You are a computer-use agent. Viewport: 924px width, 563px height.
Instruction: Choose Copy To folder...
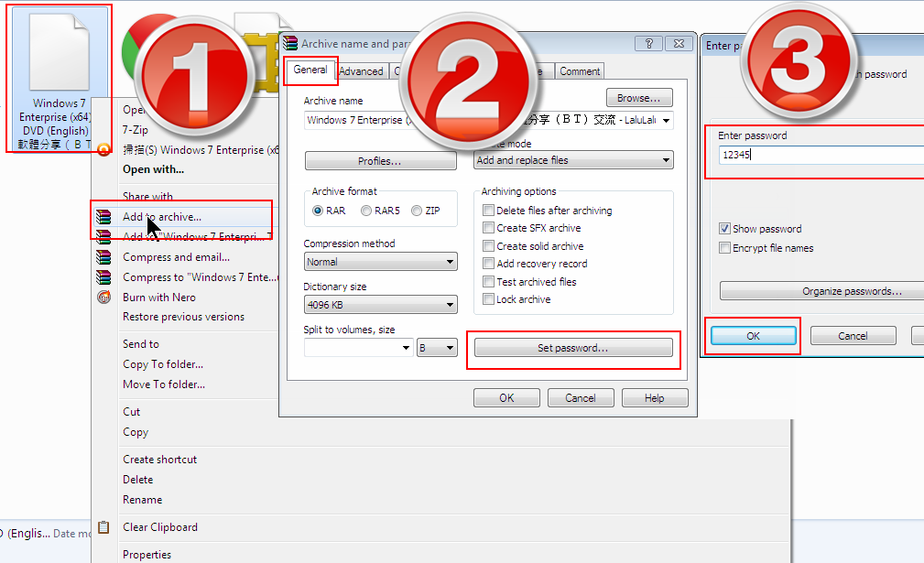[x=163, y=364]
